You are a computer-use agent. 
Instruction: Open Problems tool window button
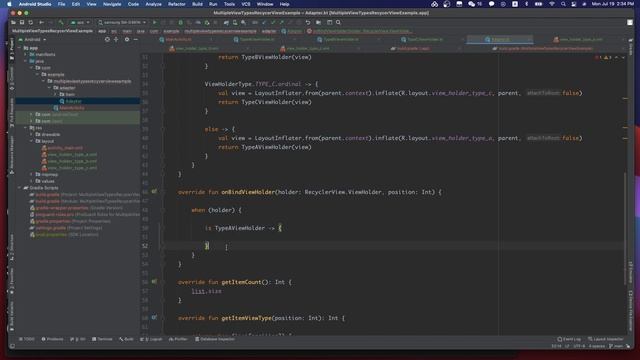point(53,339)
